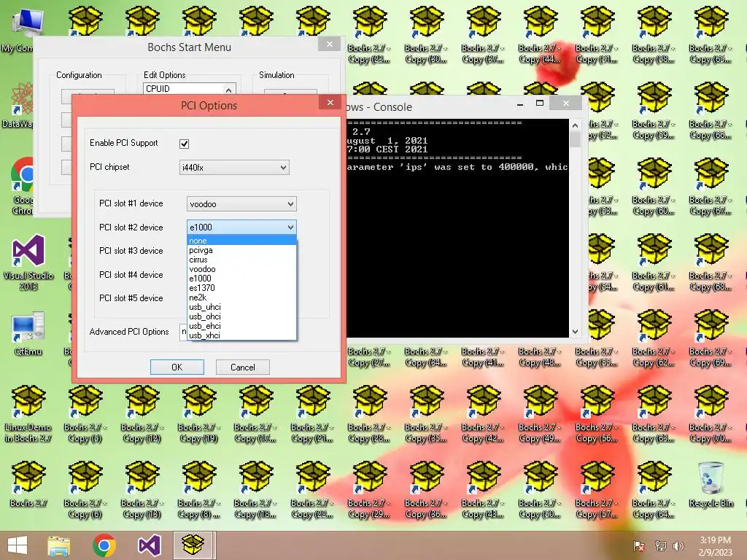Viewport: 747px width, 560px height.
Task: Select Bochs 2.7 - Copy (5) shortcut
Action: [x=85, y=414]
